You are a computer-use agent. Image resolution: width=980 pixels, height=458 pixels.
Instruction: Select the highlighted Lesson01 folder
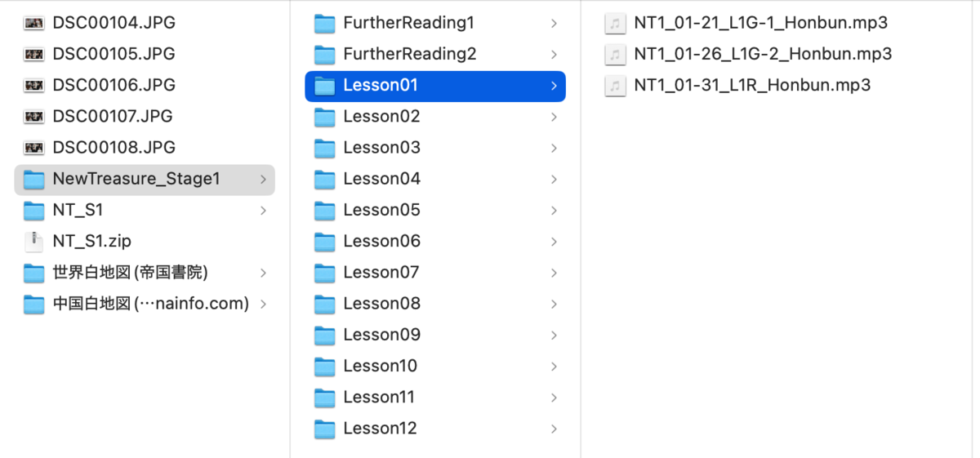[x=434, y=85]
